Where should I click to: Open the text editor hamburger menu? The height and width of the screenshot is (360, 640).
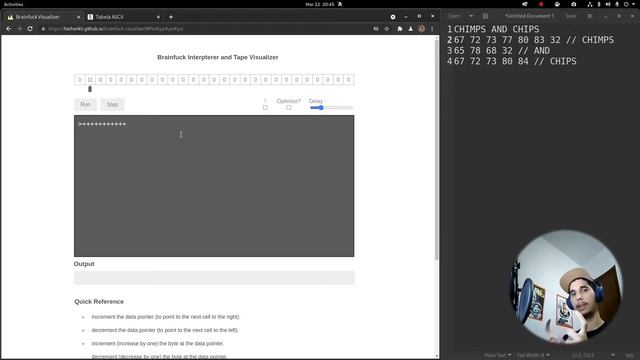click(589, 16)
